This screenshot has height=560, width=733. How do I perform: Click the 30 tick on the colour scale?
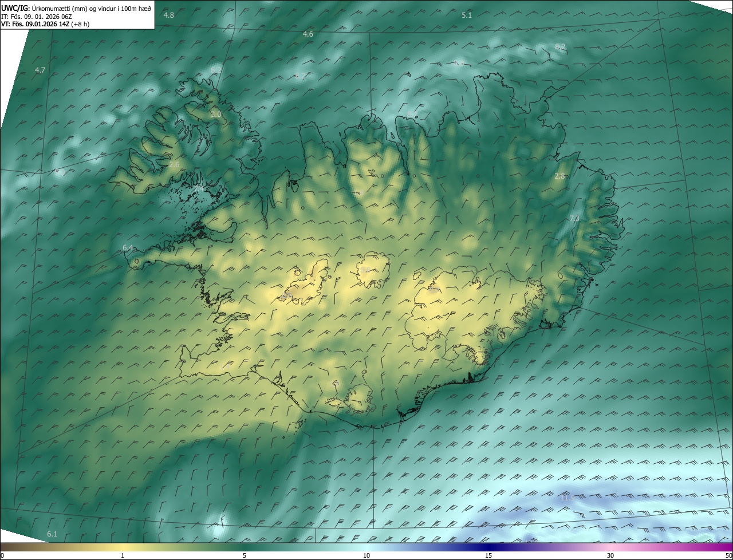[610, 556]
